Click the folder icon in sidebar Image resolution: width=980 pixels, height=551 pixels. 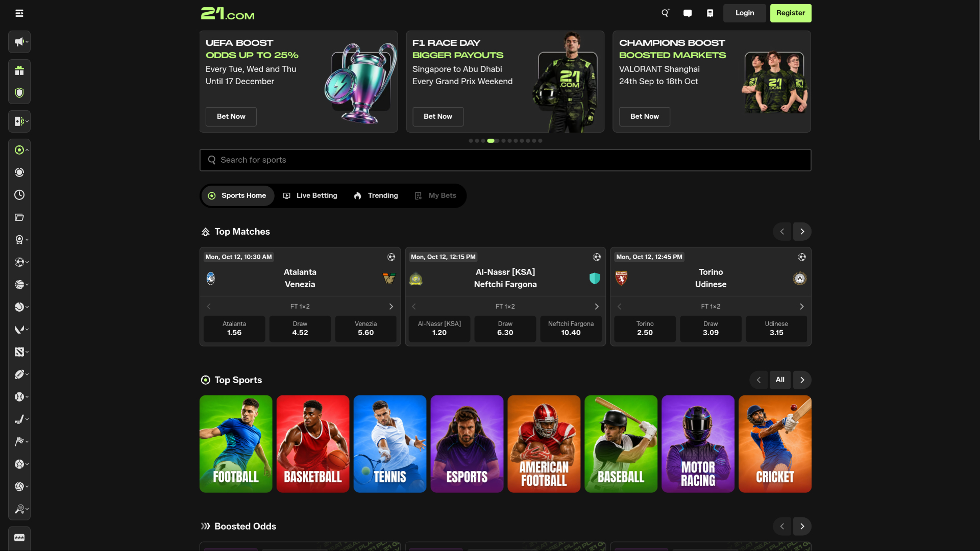click(x=19, y=217)
